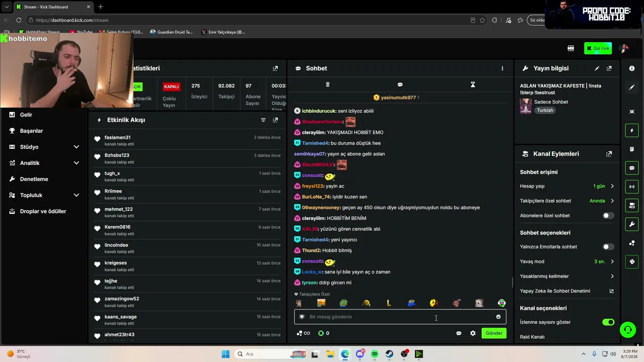Open the browser tab list dropdown

(7, 7)
